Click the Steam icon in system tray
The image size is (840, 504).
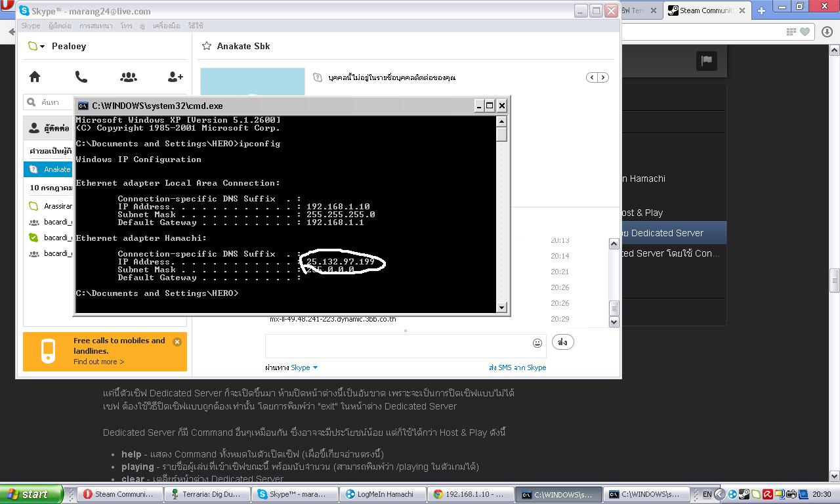(x=744, y=494)
